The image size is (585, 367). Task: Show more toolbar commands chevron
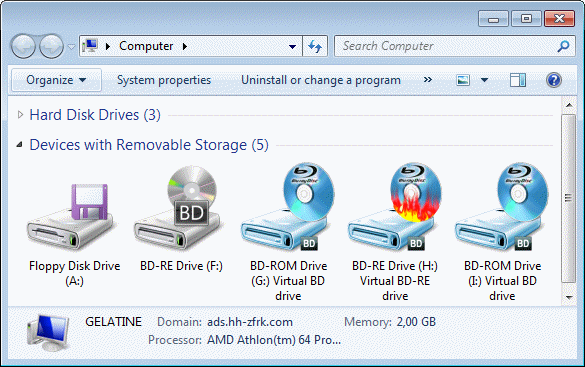click(x=428, y=79)
